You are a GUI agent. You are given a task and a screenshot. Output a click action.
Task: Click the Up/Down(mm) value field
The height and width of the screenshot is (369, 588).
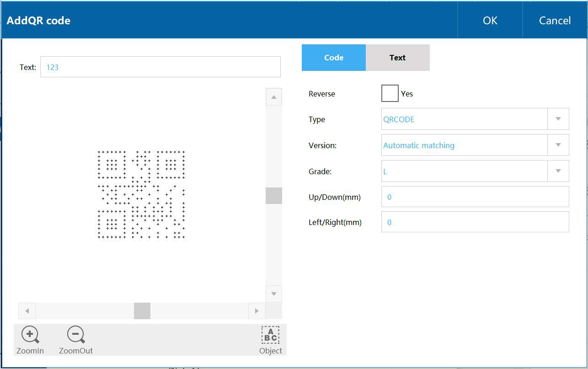(x=475, y=197)
